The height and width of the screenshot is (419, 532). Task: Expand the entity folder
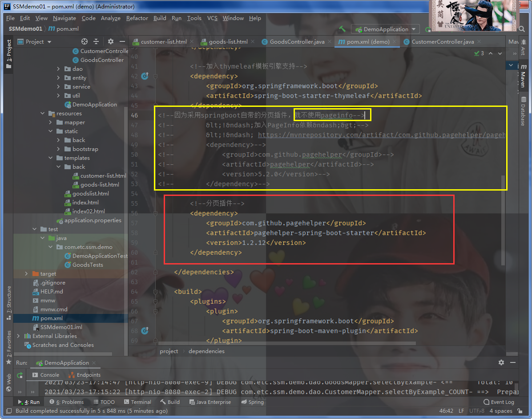pos(58,78)
